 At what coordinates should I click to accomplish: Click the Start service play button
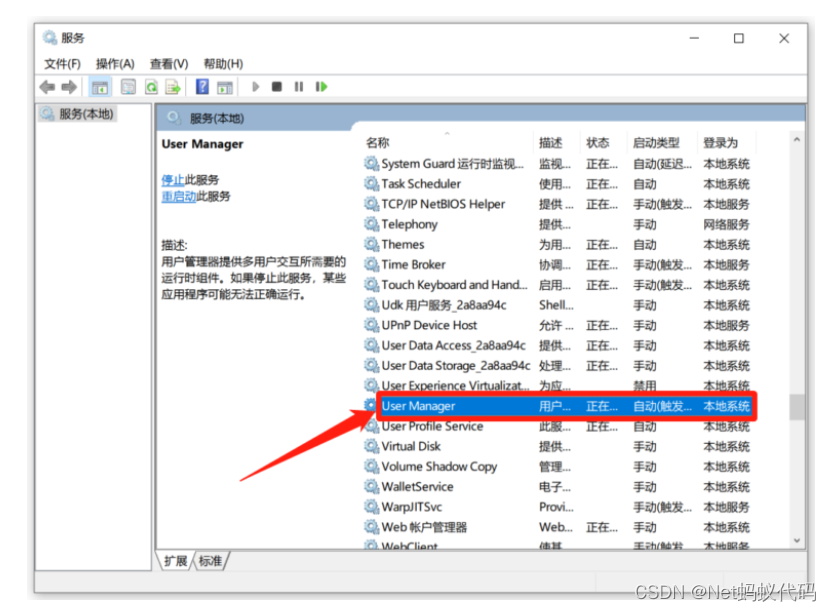(255, 86)
